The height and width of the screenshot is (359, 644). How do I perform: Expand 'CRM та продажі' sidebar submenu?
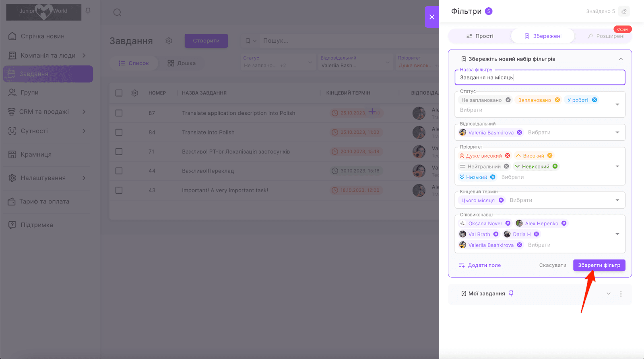84,112
